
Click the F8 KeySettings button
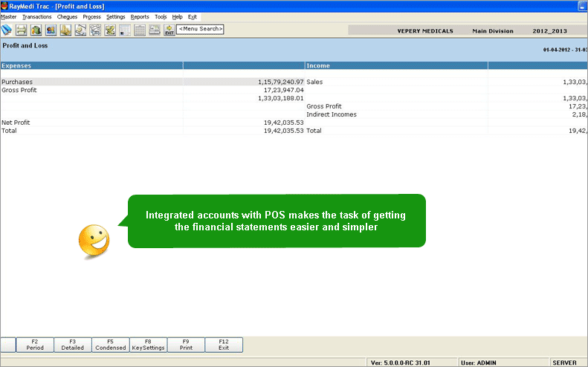pos(149,345)
